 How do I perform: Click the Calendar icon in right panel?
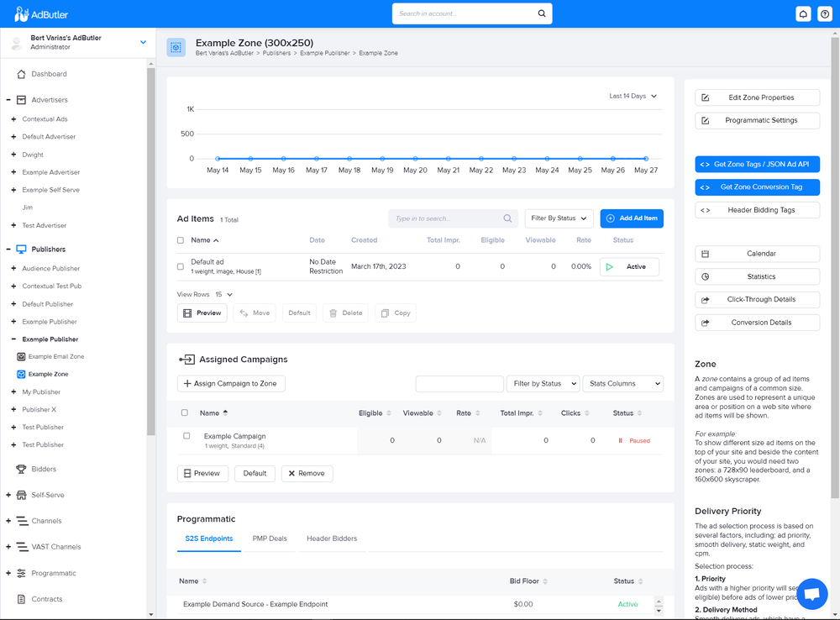(705, 254)
